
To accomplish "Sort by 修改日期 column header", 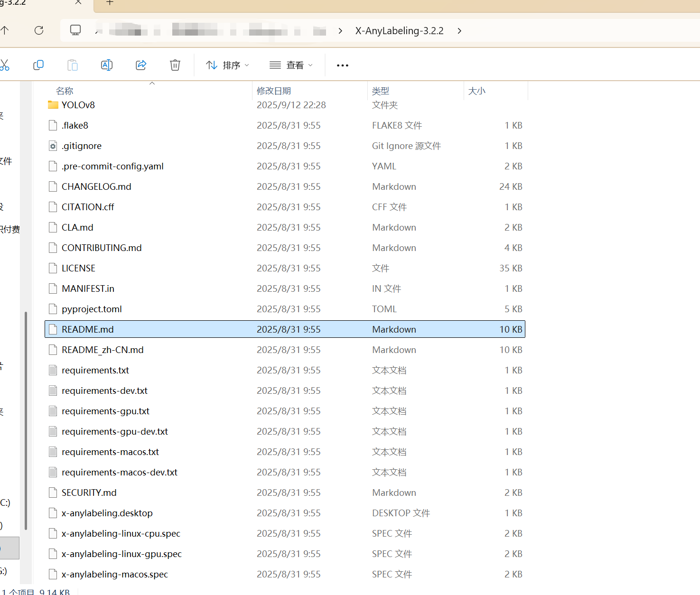I will (274, 91).
